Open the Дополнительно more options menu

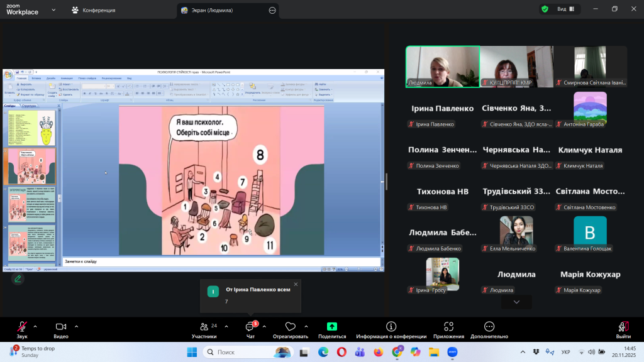(489, 327)
